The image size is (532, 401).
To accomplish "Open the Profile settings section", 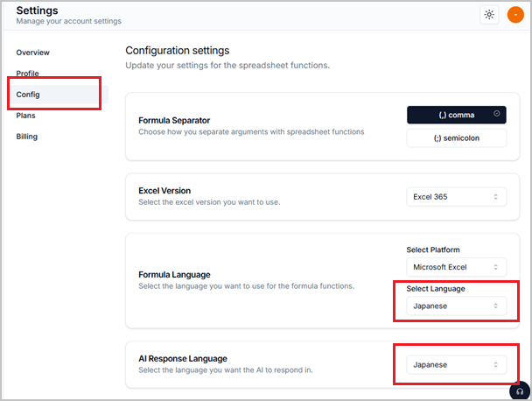I will (x=27, y=74).
